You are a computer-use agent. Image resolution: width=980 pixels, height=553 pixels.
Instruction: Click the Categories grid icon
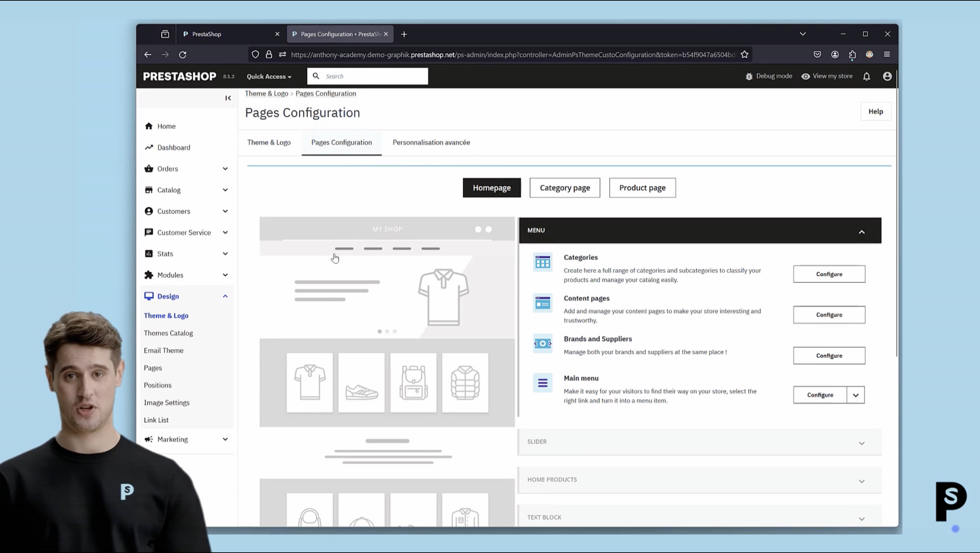tap(542, 262)
